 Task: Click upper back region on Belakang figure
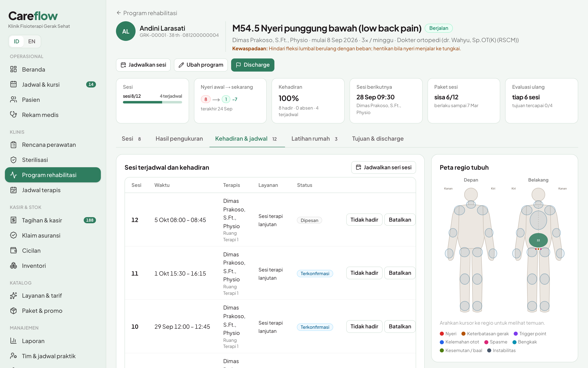tap(538, 220)
